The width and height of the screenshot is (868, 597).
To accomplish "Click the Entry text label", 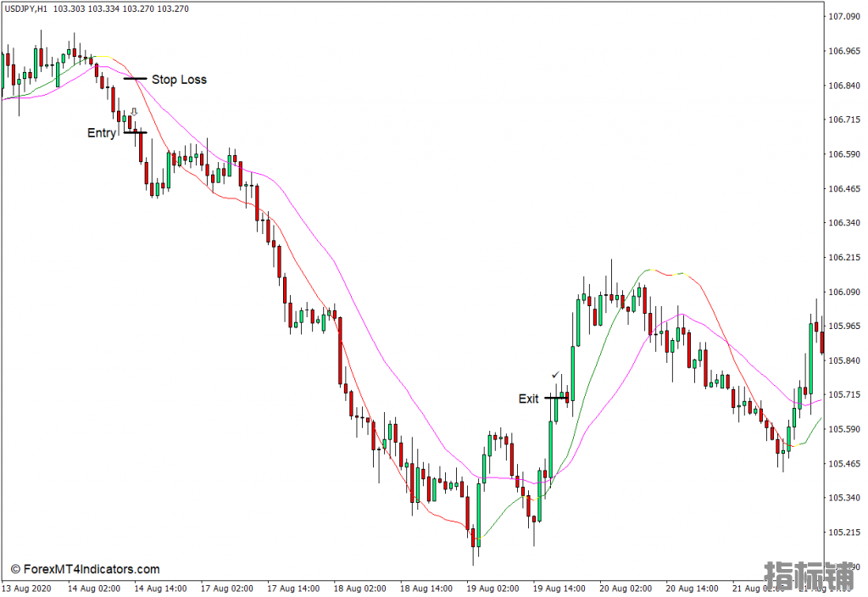I will point(102,133).
